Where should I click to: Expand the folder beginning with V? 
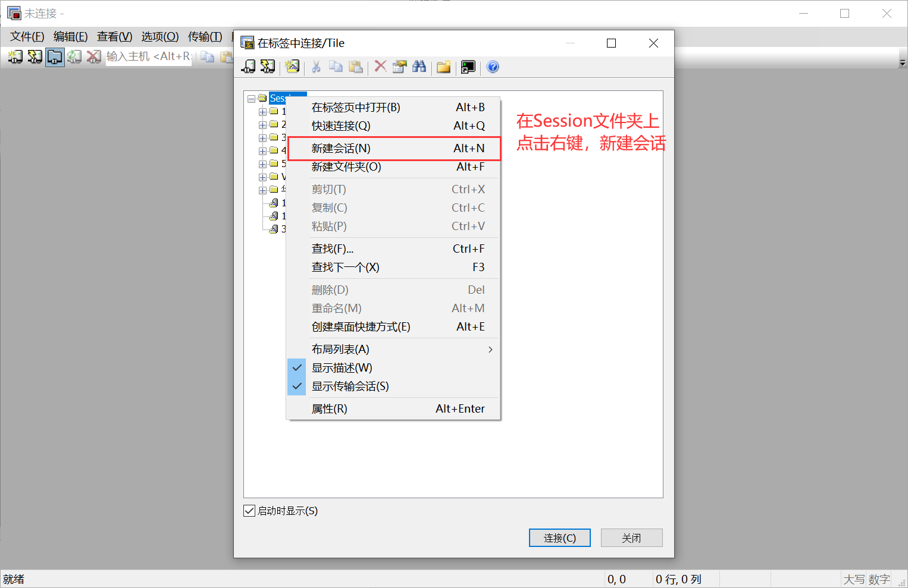tap(262, 177)
